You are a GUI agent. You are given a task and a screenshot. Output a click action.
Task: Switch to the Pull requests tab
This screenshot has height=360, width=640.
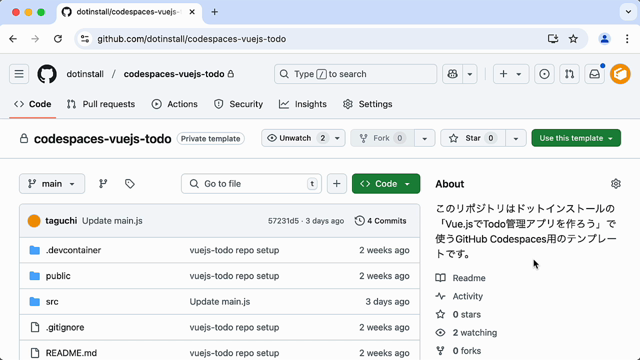point(101,104)
